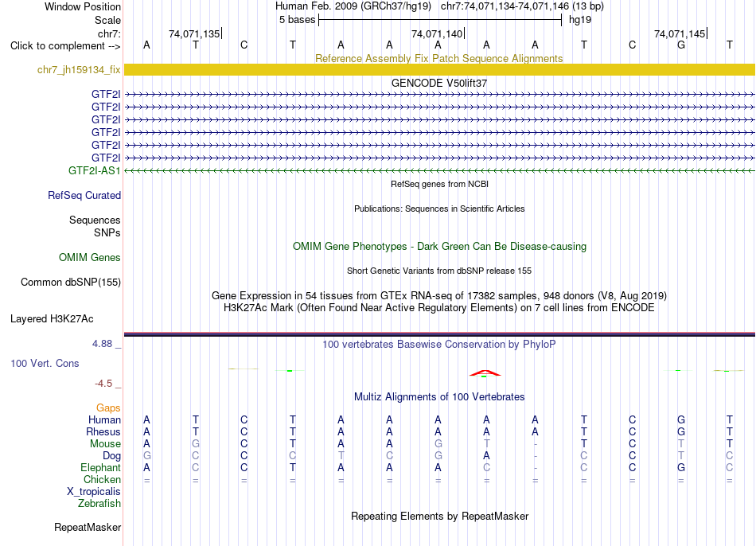
Task: Click the red PhyloP conservation peak
Action: (x=485, y=372)
